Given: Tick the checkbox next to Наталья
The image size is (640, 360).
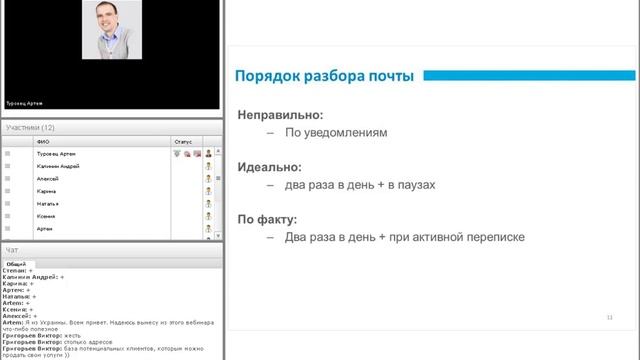Looking at the screenshot, I should (x=7, y=203).
